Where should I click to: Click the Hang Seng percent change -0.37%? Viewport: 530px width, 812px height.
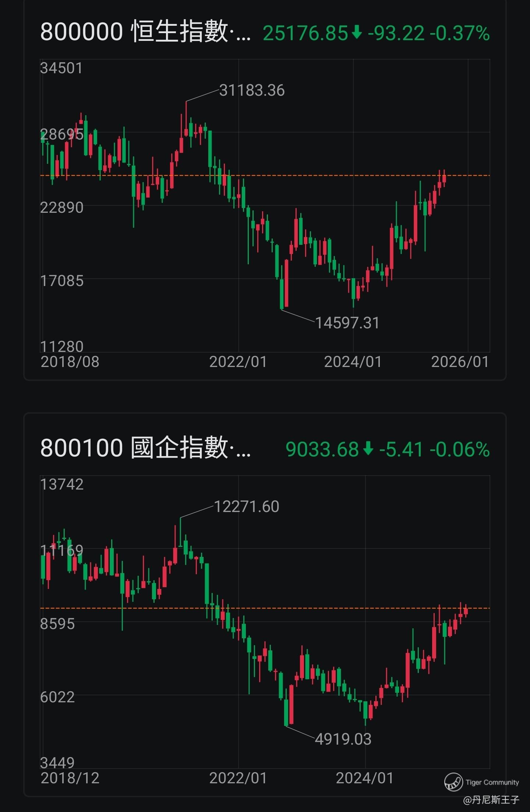click(x=460, y=33)
